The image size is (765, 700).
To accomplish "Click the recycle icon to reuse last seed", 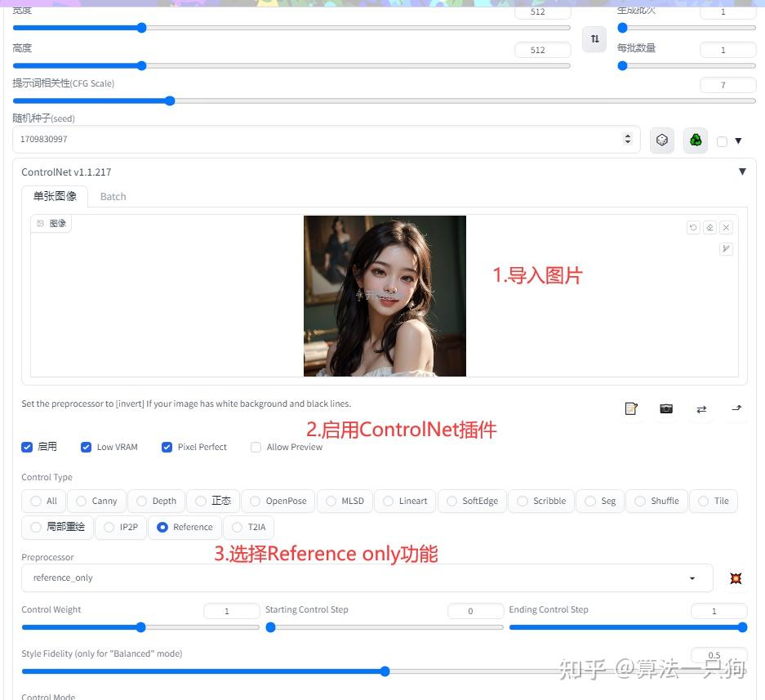I will click(695, 139).
